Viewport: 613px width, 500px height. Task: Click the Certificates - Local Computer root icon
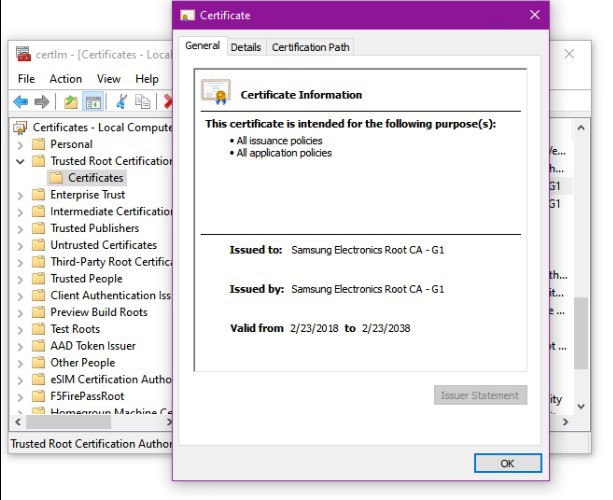click(x=20, y=128)
